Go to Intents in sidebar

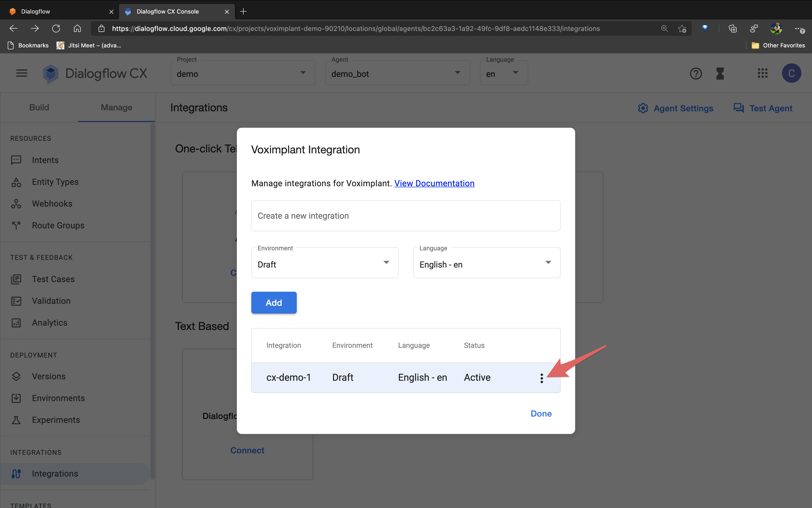tap(45, 160)
